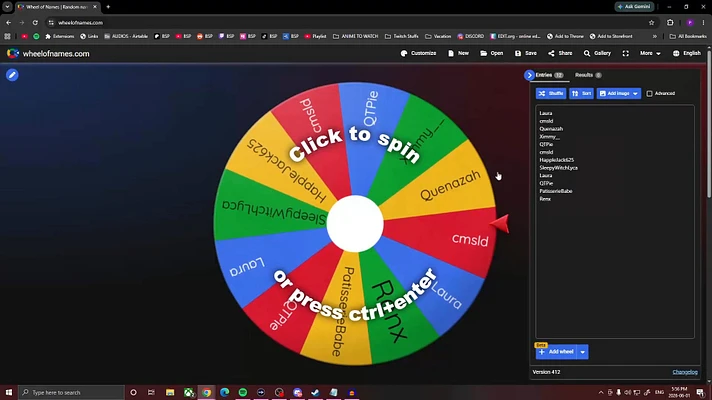Screen dimensions: 712x400
Task: Click the Renx entry in the list
Action: point(545,199)
